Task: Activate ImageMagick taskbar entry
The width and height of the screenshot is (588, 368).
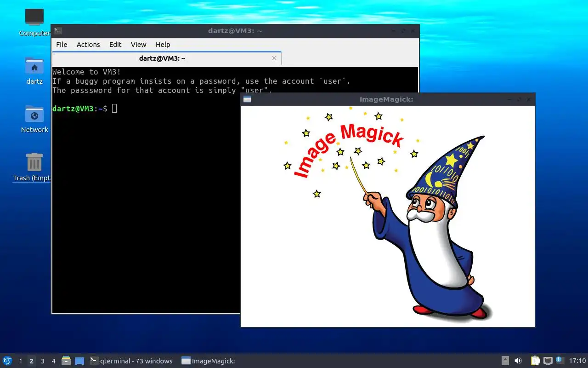Action: pyautogui.click(x=209, y=361)
